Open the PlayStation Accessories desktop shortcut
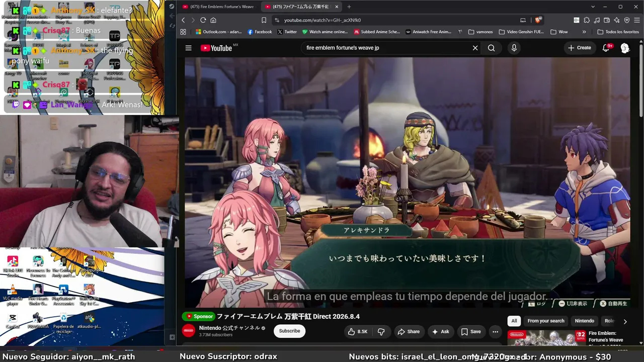Image resolution: width=644 pixels, height=362 pixels. click(x=63, y=294)
